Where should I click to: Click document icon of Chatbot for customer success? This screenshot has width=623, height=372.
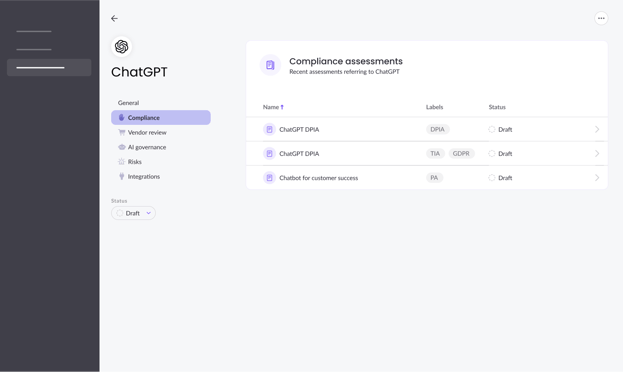coord(269,178)
